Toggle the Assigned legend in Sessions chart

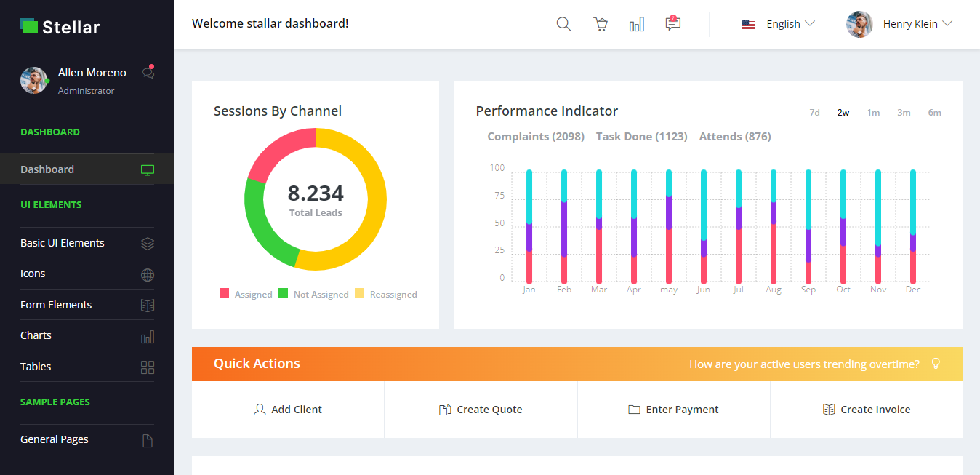246,294
